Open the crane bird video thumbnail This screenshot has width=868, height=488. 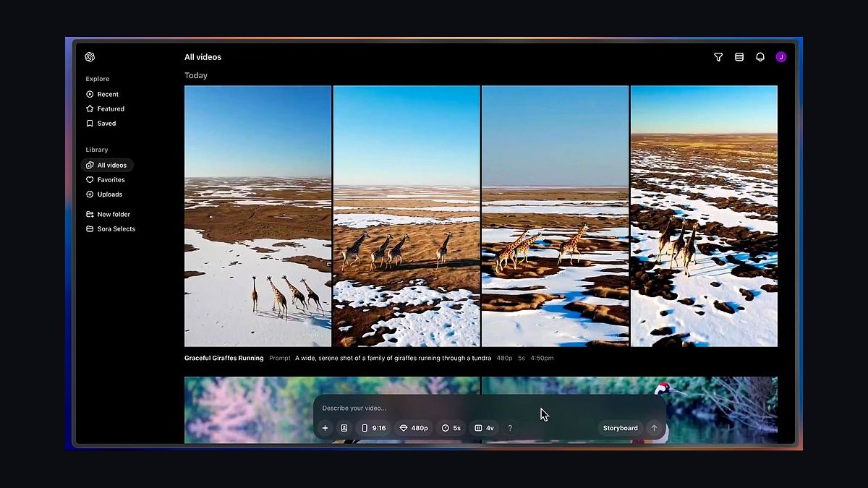(x=630, y=410)
